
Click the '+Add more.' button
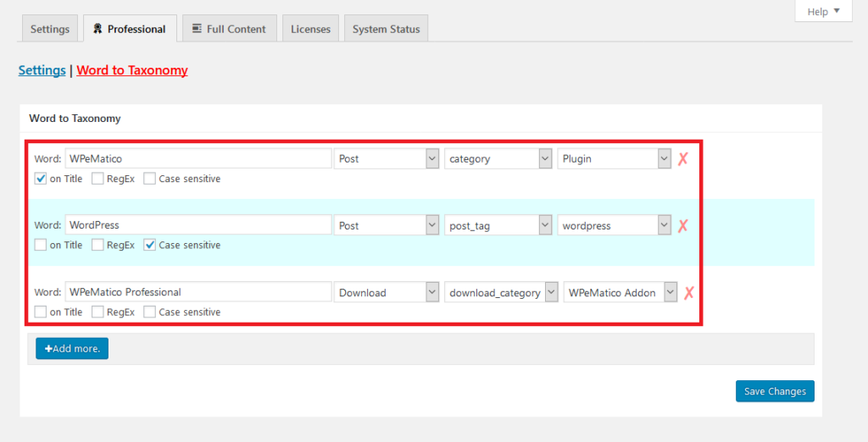tap(72, 349)
